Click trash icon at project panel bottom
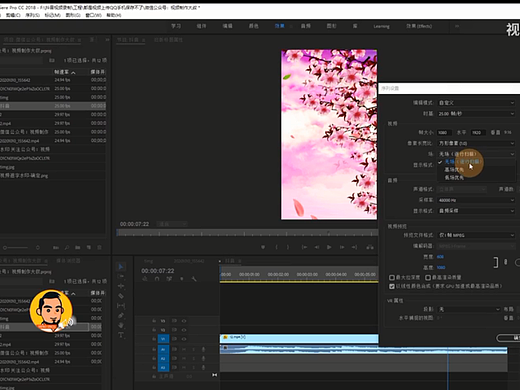Screen dimensions: 520x390 99,248
